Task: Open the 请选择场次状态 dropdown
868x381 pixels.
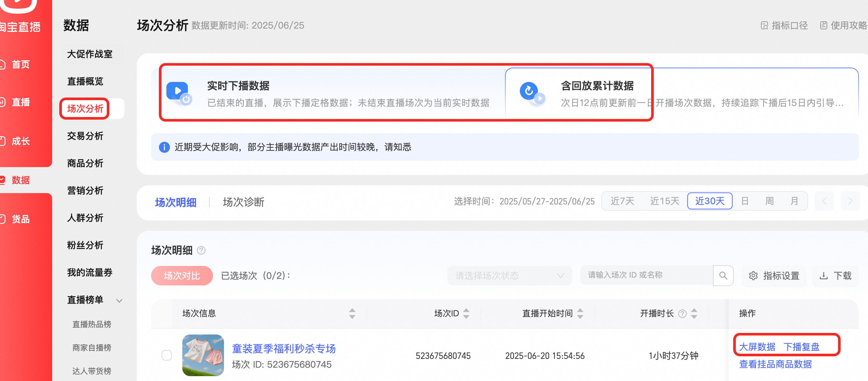Action: click(x=509, y=275)
